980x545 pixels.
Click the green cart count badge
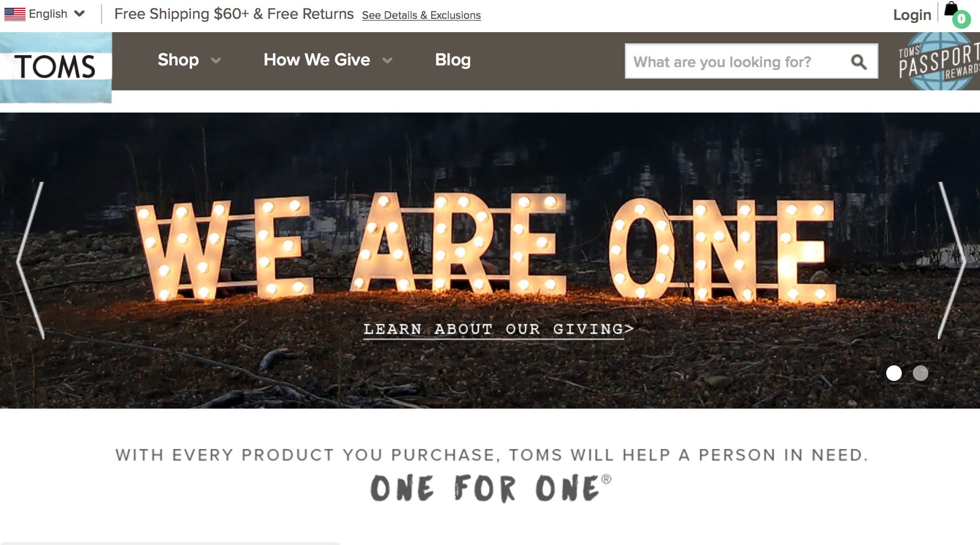pos(962,19)
